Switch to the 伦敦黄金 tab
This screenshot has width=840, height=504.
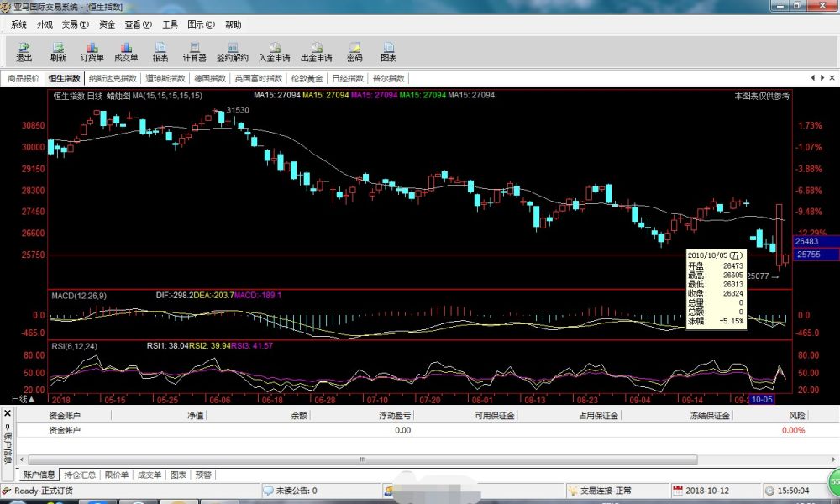pyautogui.click(x=307, y=78)
